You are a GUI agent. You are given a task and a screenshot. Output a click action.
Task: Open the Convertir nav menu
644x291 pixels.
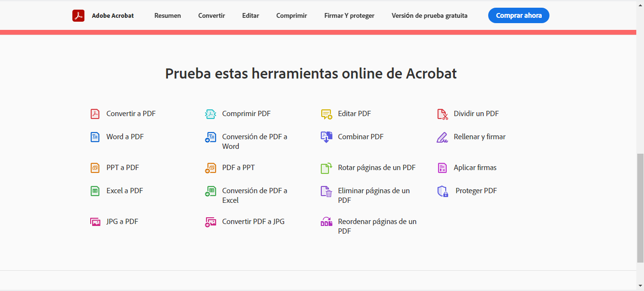tap(211, 15)
